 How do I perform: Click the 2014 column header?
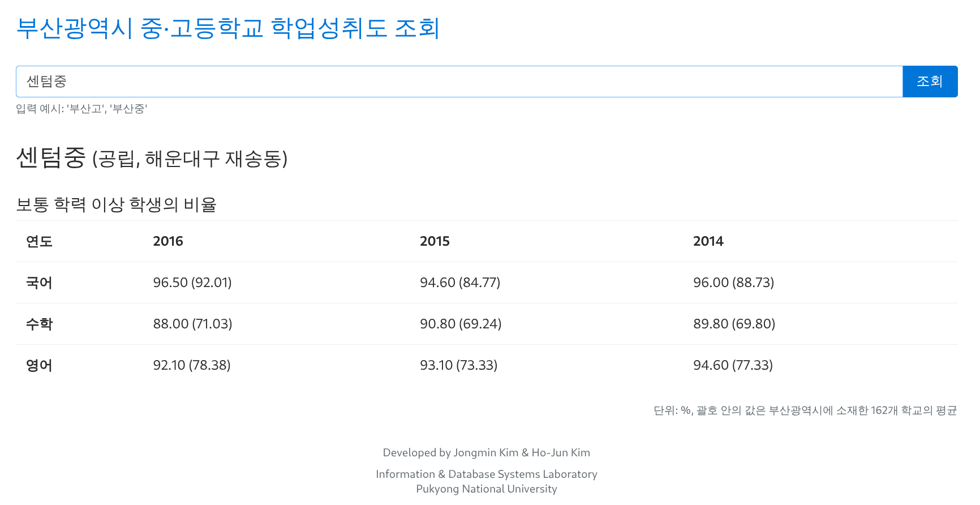pyautogui.click(x=708, y=241)
